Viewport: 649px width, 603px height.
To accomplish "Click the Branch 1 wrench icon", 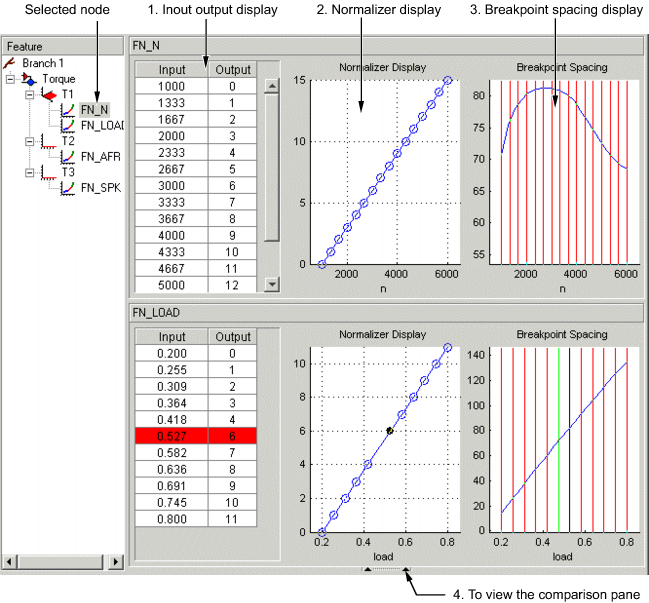I will 9,63.
